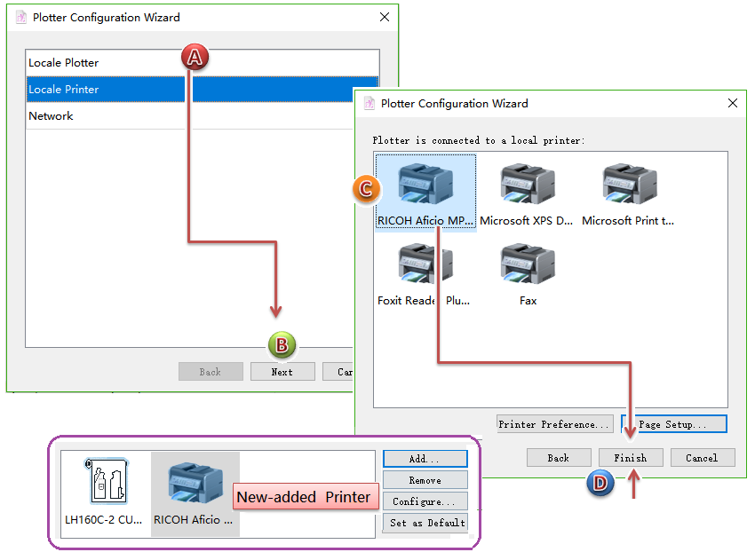Choose the Microsoft Print to PDF printer
This screenshot has height=560, width=755.
628,185
